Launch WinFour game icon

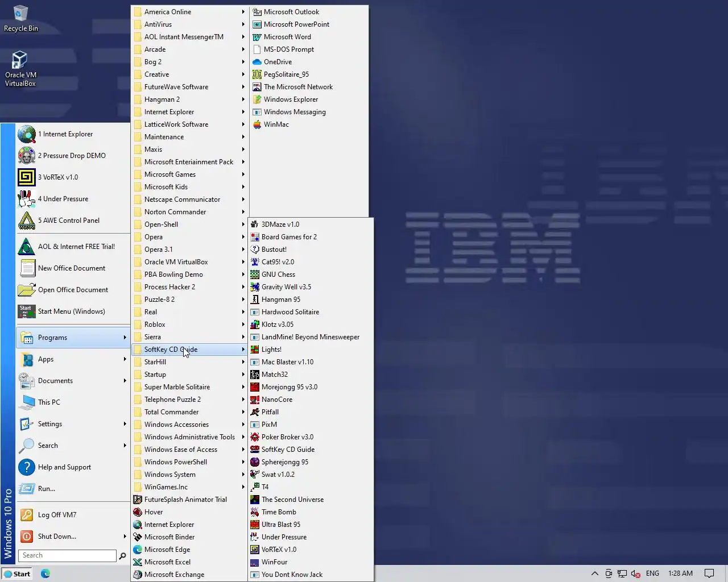pos(255,562)
